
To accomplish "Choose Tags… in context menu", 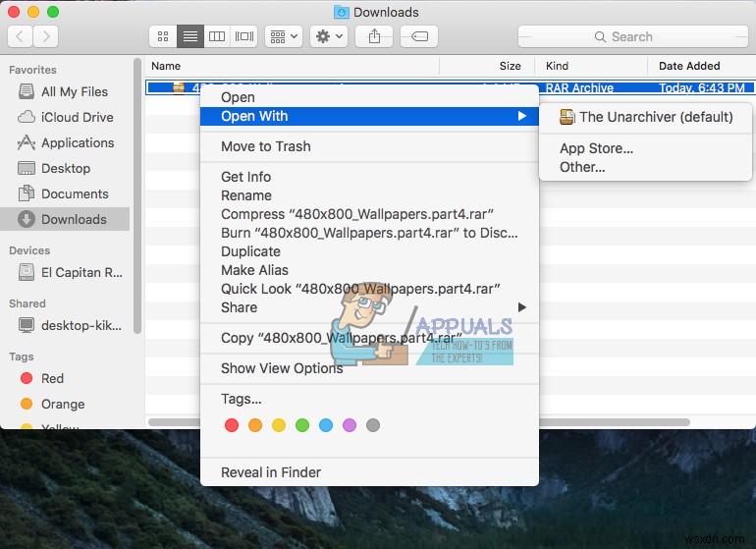I will click(x=369, y=400).
